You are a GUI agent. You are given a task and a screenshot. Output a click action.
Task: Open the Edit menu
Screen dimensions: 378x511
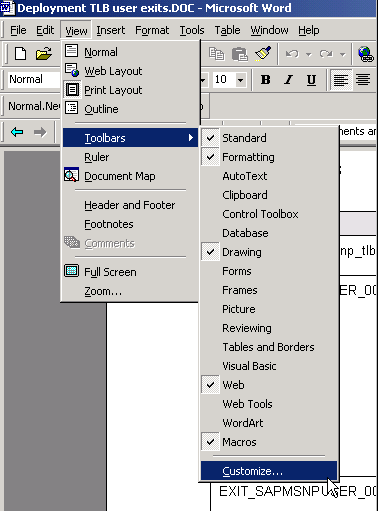(x=45, y=30)
